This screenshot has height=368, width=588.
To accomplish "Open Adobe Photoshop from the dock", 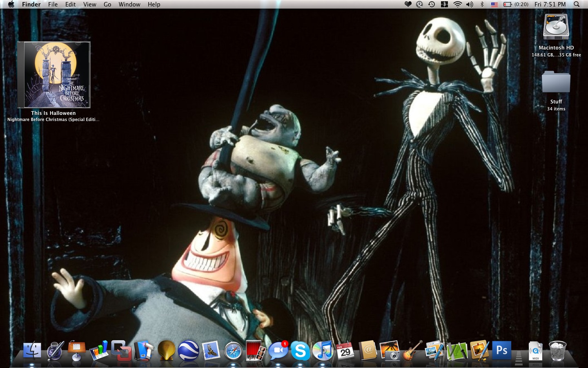I will [x=501, y=351].
